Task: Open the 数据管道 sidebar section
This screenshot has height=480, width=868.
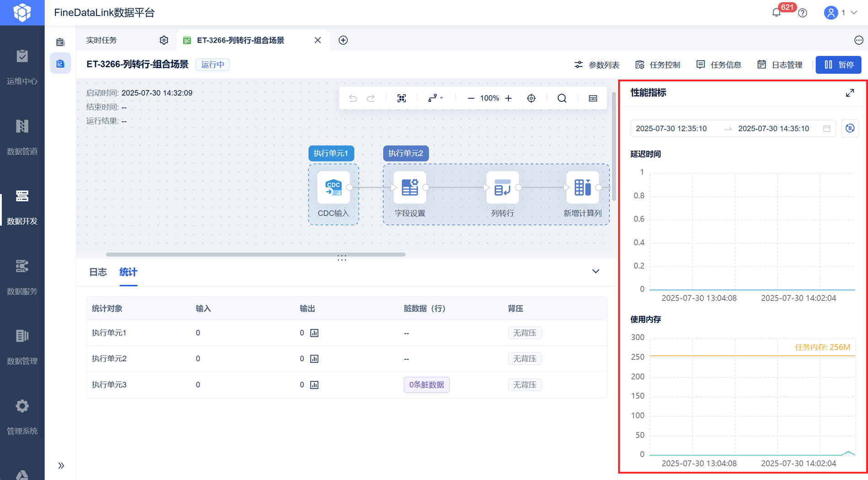Action: pos(22,138)
